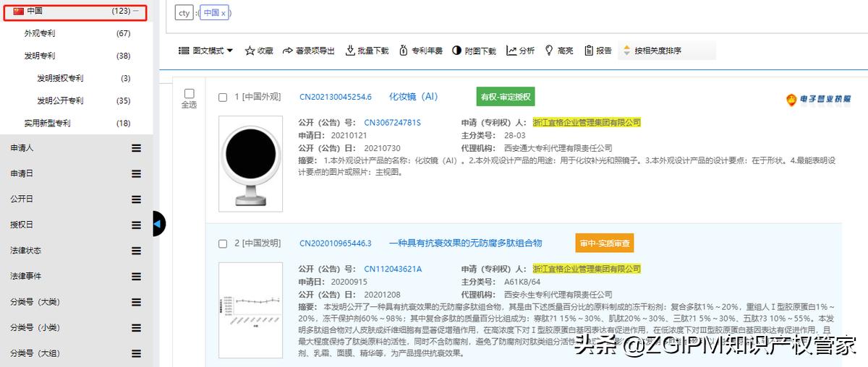This screenshot has width=868, height=367.
Task: Click the 高亮 lightbulb icon
Action: tap(549, 51)
